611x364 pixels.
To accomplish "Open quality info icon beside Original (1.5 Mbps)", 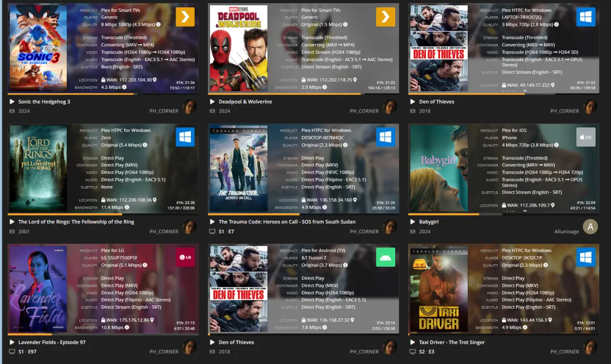I will coord(346,24).
